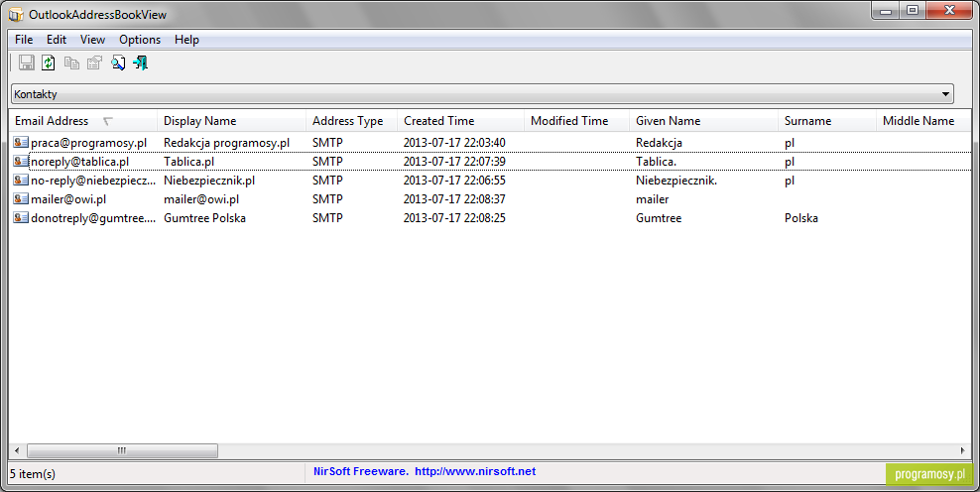Click the OutlookAddressBookView title bar icon
The height and width of the screenshot is (492, 980).
pos(16,14)
